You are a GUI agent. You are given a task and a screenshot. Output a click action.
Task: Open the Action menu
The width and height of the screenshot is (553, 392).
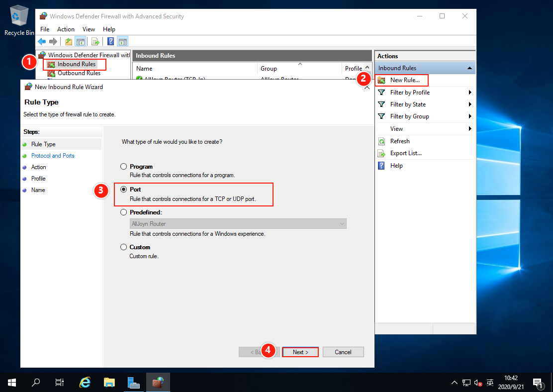pos(66,29)
